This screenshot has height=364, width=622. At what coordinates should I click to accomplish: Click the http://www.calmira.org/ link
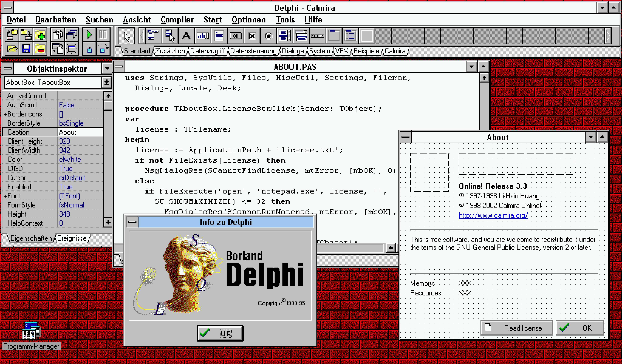pyautogui.click(x=493, y=215)
